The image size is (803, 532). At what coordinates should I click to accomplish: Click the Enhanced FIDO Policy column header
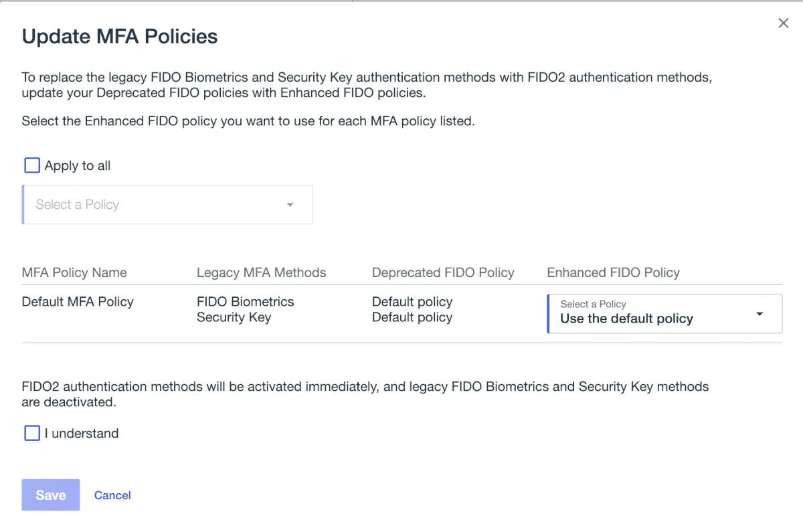613,272
